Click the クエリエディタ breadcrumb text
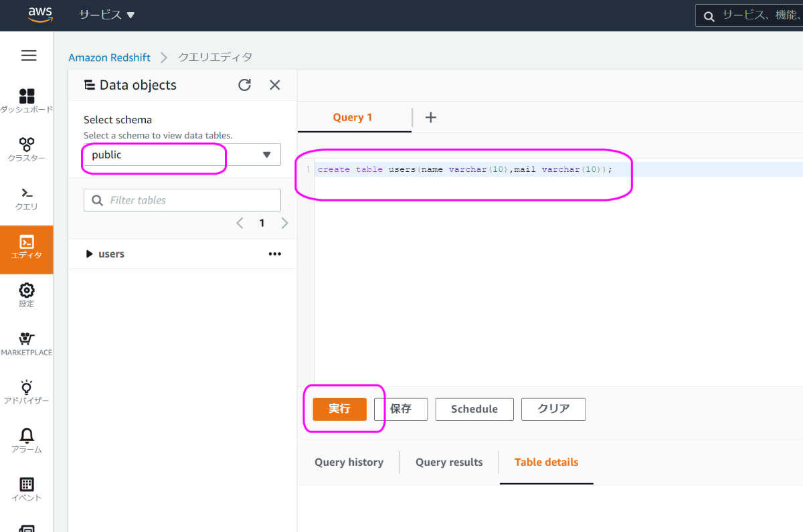Image resolution: width=803 pixels, height=532 pixels. pyautogui.click(x=215, y=58)
